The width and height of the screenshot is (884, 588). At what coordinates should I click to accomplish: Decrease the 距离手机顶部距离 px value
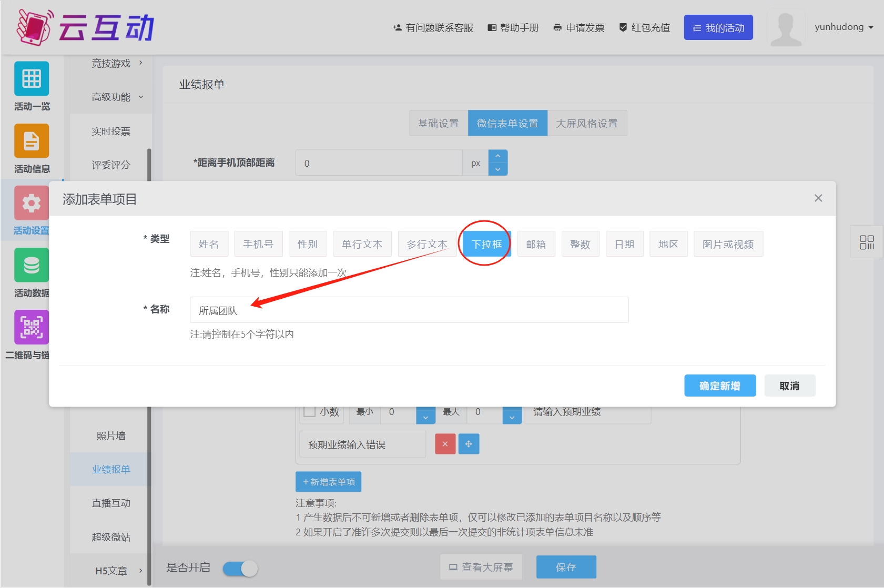pos(497,169)
